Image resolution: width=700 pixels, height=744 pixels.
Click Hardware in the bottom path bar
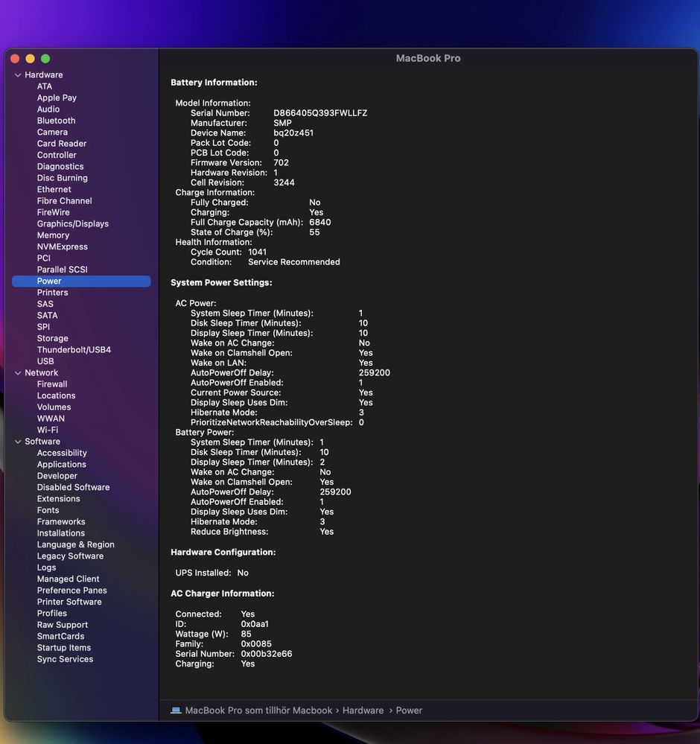[363, 710]
